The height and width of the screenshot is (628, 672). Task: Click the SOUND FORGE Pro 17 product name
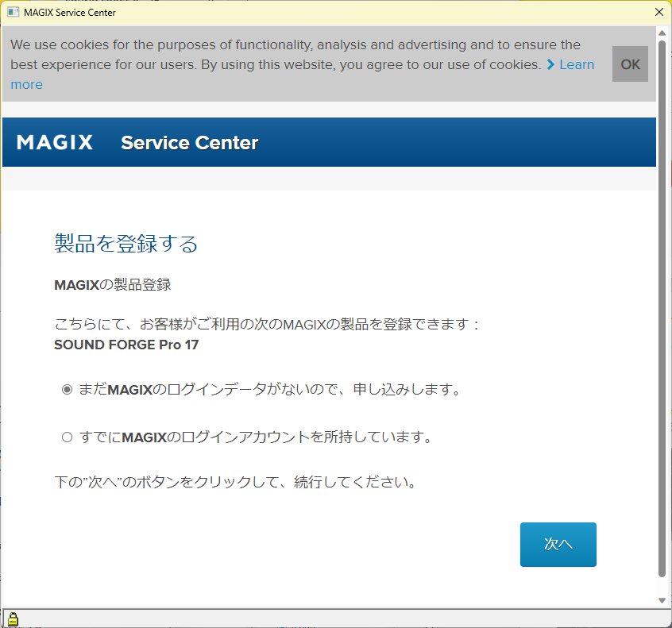[126, 345]
